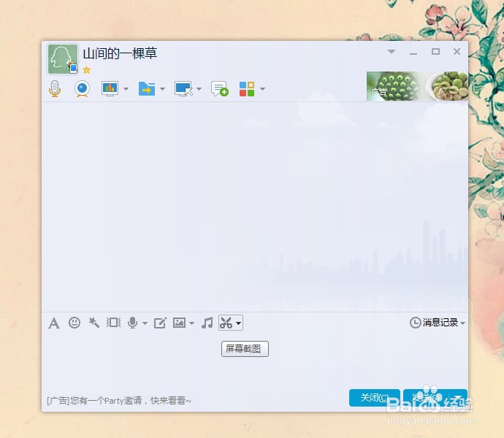Expand the 消息记录 dropdown arrow

point(462,323)
